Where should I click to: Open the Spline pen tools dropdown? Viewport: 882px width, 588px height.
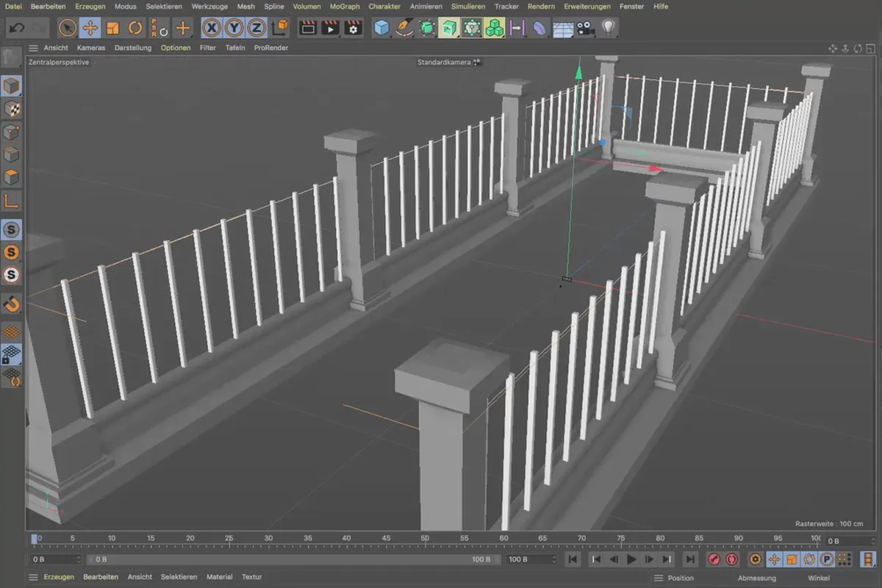pyautogui.click(x=404, y=28)
